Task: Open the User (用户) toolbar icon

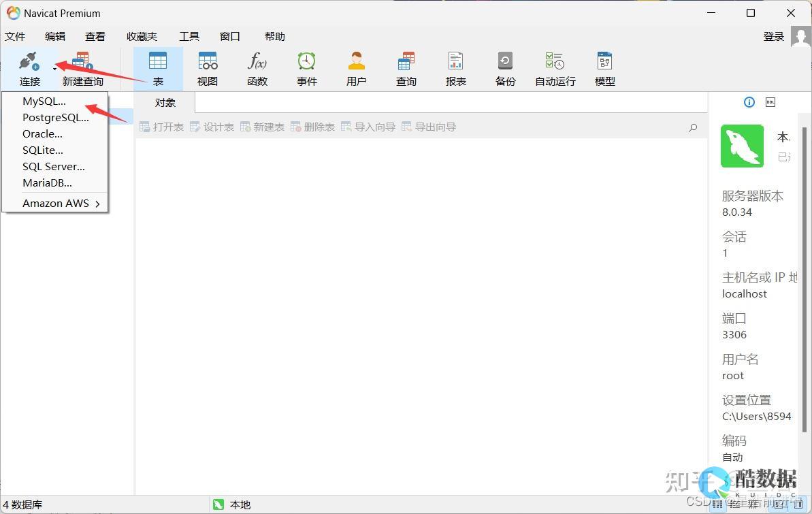Action: pos(356,61)
